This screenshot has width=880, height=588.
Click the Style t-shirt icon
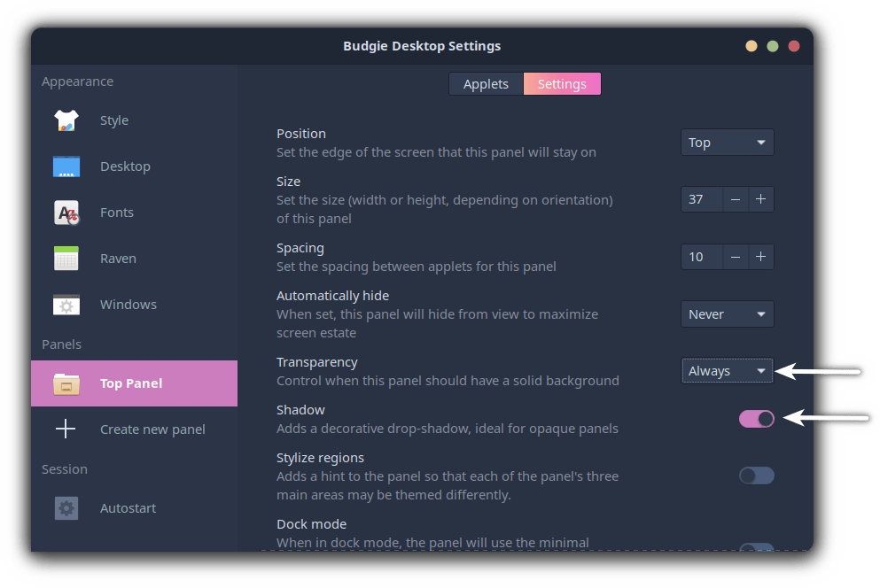66,120
